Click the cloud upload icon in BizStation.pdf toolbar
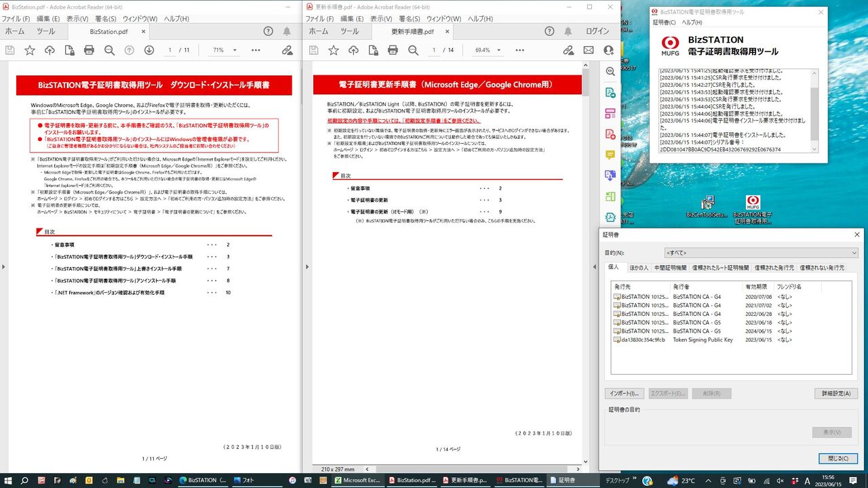Viewport: 868px width, 488px height. pos(50,50)
